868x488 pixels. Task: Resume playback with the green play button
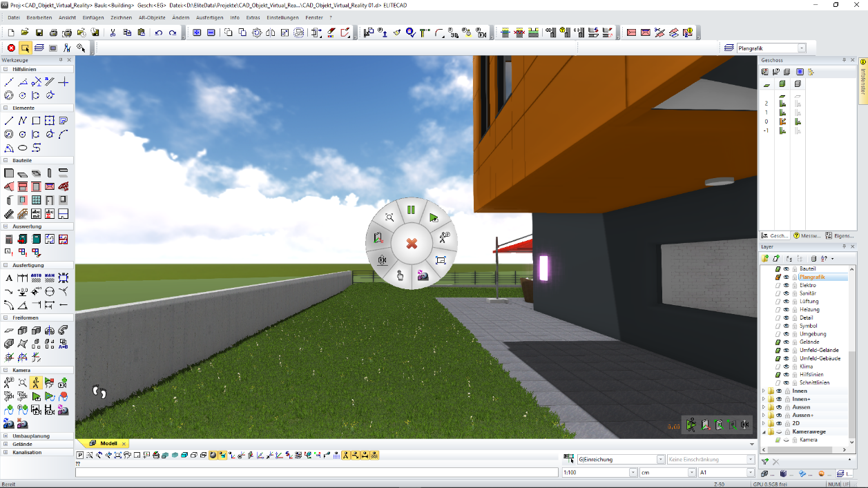[433, 217]
